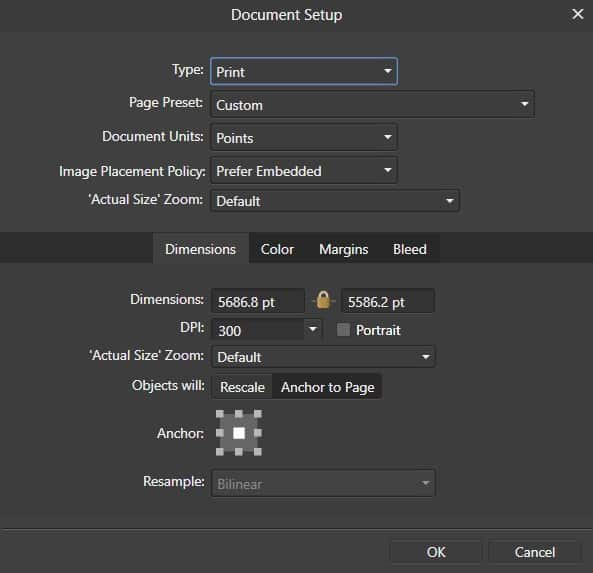Choose Anchor to Page option
This screenshot has height=573, width=593.
click(x=327, y=387)
